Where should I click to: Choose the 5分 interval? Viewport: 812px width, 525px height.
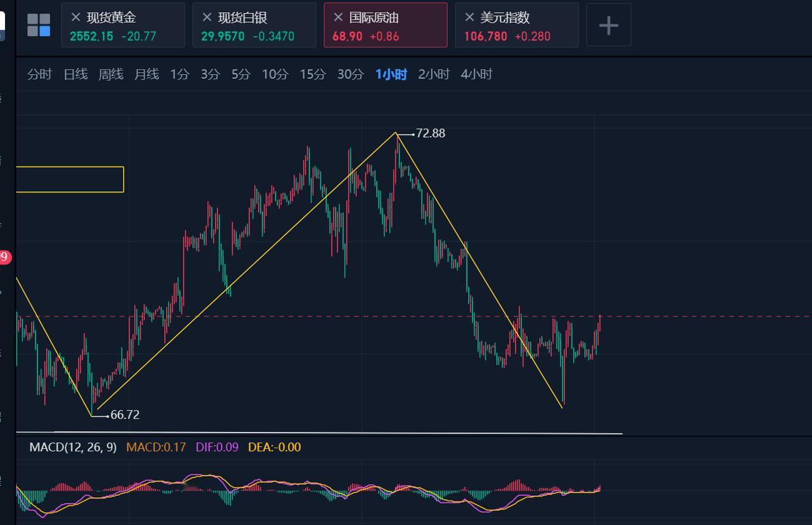click(x=240, y=74)
